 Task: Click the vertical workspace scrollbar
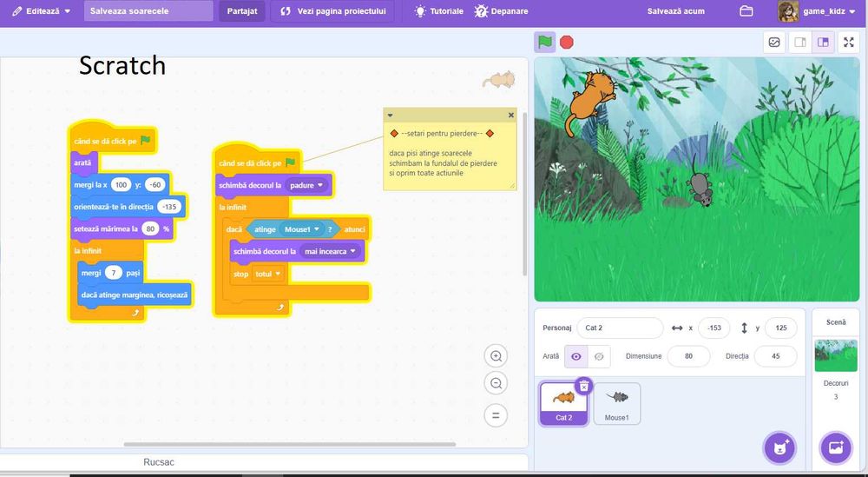pyautogui.click(x=524, y=194)
